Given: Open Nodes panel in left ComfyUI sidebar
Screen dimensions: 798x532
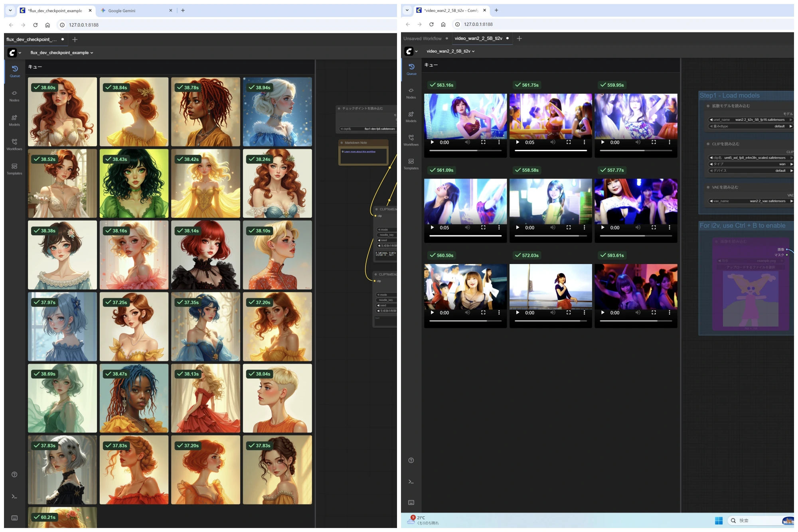Looking at the screenshot, I should point(14,96).
